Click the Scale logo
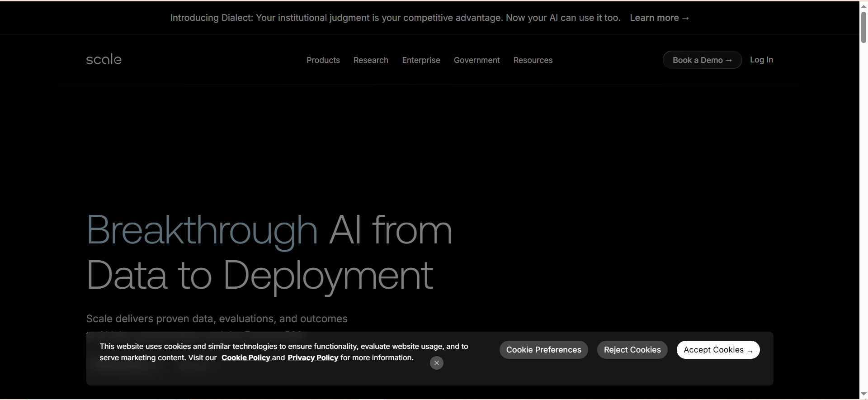The height and width of the screenshot is (400, 868). pyautogui.click(x=104, y=59)
